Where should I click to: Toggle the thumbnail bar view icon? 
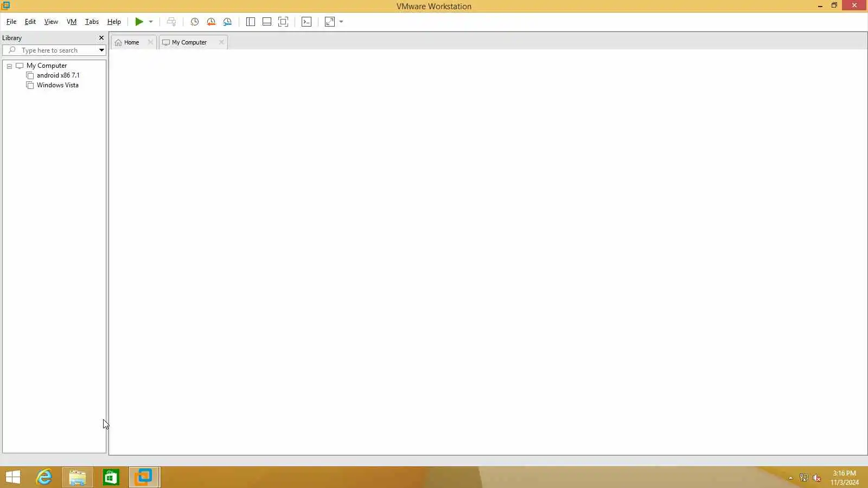(x=267, y=22)
